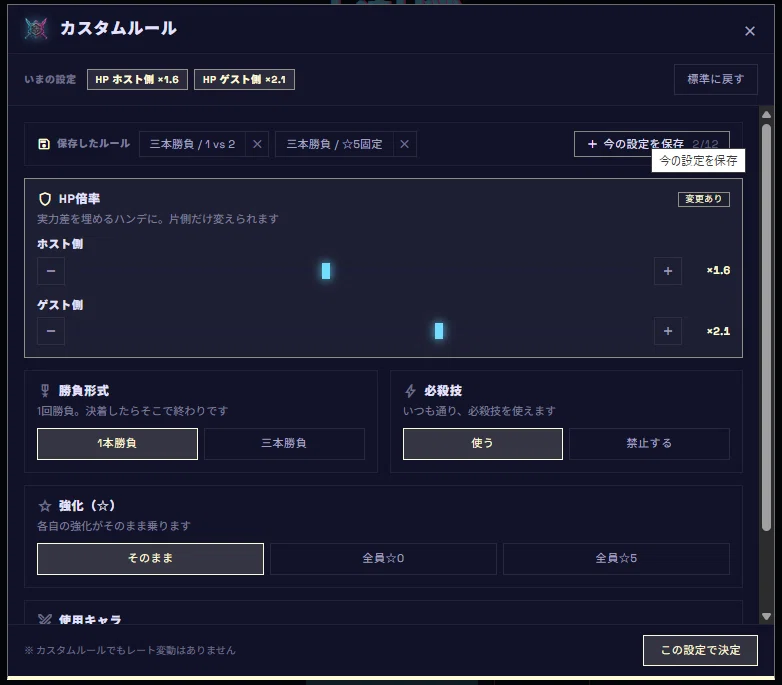The width and height of the screenshot is (782, 685).
Task: Click the HP ゲスト側 ×2.1 setting chip
Action: coord(244,80)
